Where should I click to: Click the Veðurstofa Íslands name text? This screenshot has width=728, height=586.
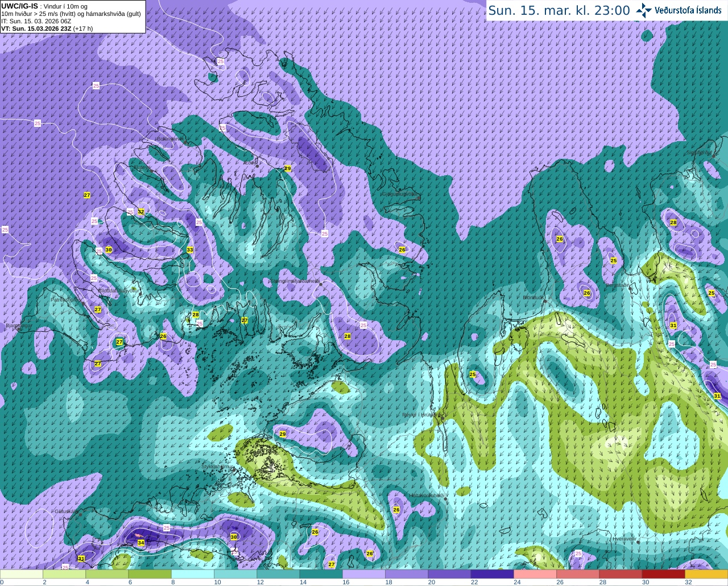688,10
